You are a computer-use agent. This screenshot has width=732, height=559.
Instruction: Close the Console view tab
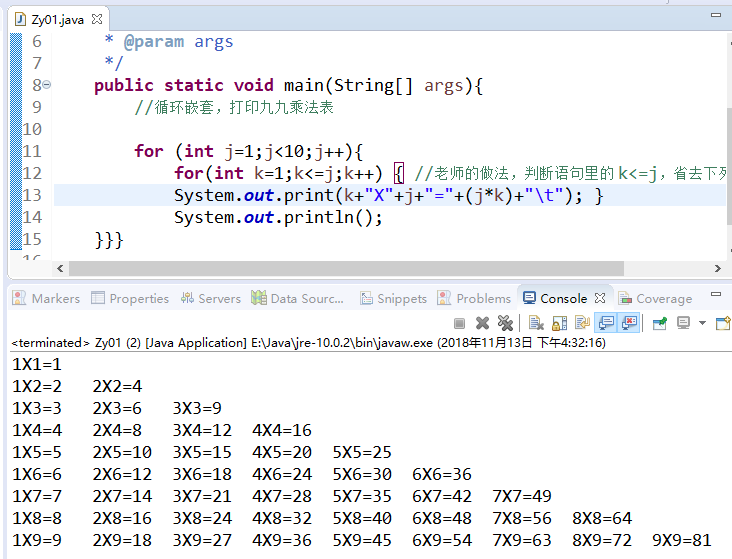coord(600,298)
